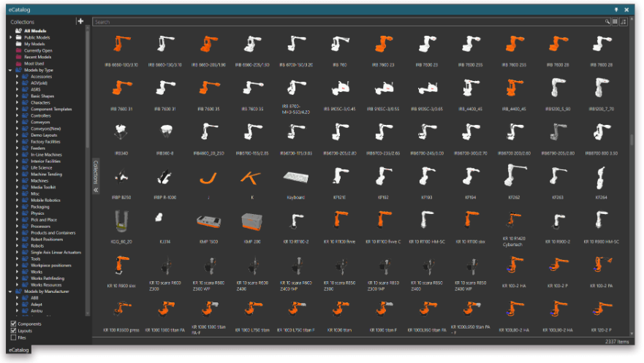The image size is (644, 363).
Task: Select the KGG_60_20 gripper thumbnail
Action: click(x=121, y=221)
